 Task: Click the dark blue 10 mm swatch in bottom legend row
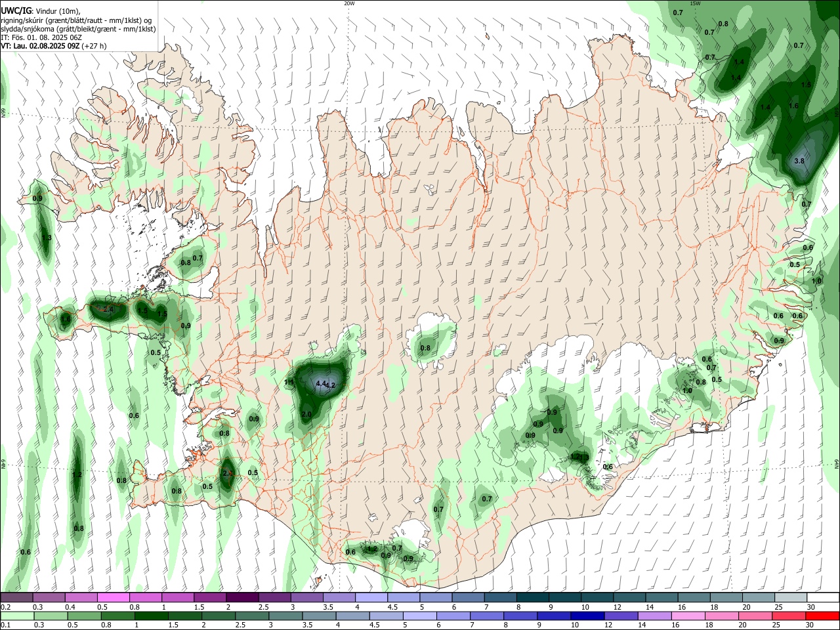587,616
